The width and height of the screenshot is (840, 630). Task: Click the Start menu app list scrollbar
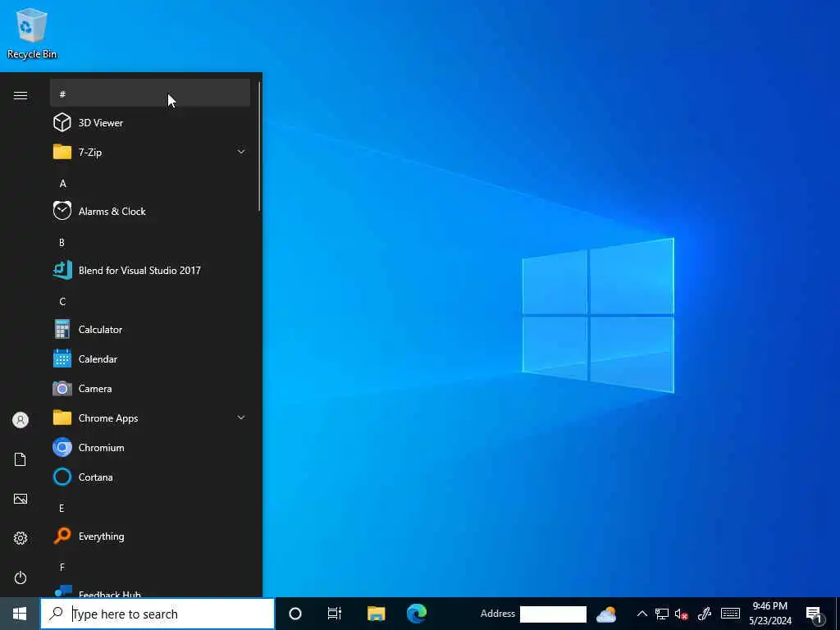259,146
